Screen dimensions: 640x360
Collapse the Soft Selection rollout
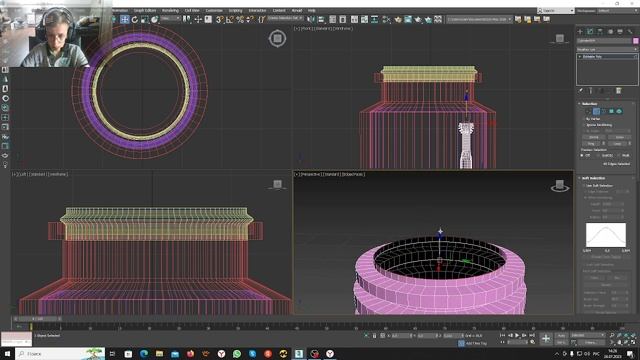click(593, 178)
